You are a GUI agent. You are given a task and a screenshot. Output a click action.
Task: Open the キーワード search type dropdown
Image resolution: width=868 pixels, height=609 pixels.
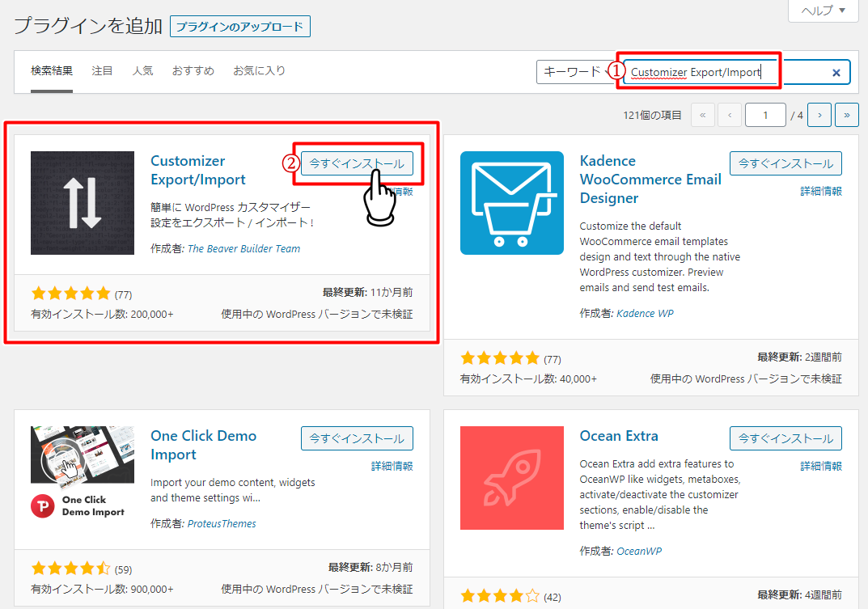click(x=577, y=72)
